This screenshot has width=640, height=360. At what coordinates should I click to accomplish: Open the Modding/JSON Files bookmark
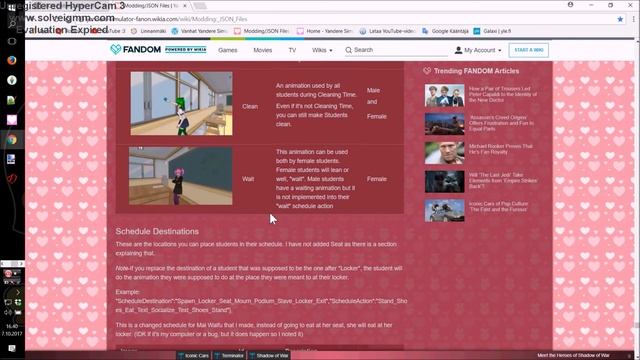click(x=262, y=31)
